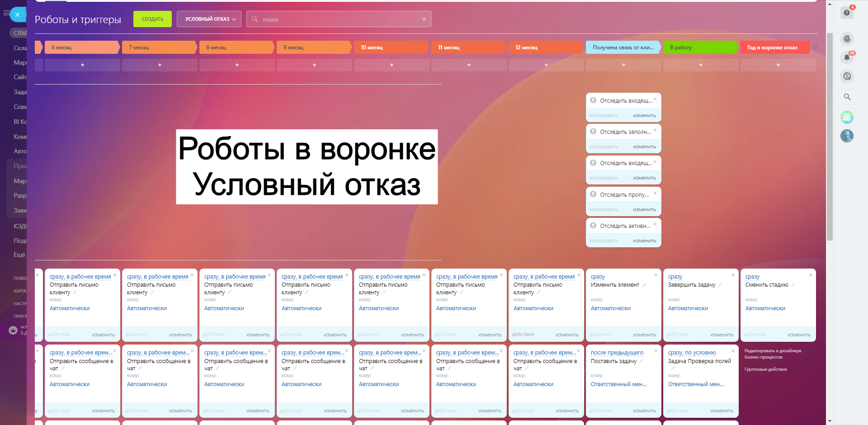Open stage settings gear icon

[x=815, y=47]
